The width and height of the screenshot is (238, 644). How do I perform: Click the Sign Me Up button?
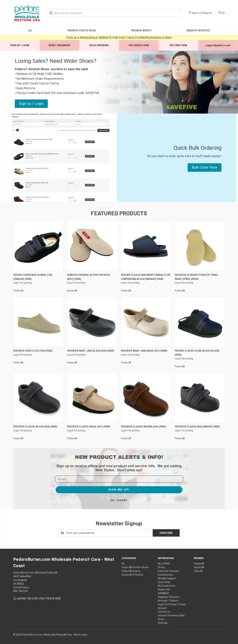tap(119, 490)
